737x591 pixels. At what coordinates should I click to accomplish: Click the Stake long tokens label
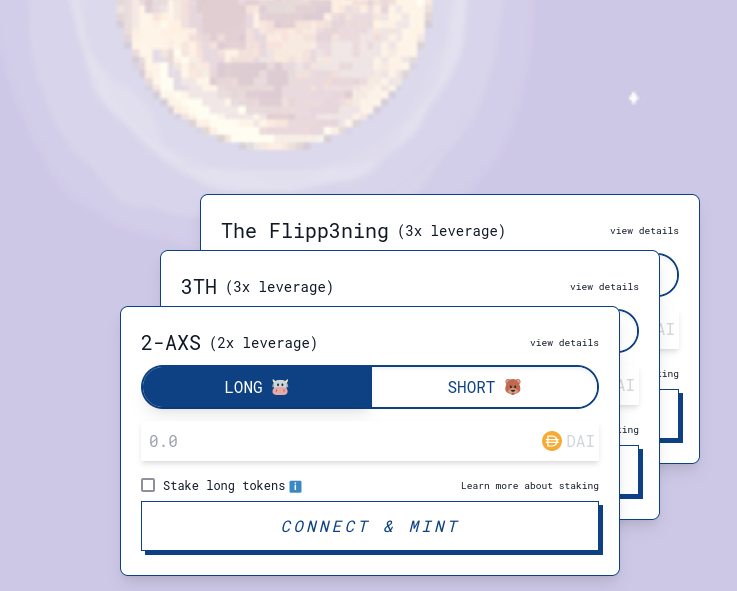[x=224, y=486]
